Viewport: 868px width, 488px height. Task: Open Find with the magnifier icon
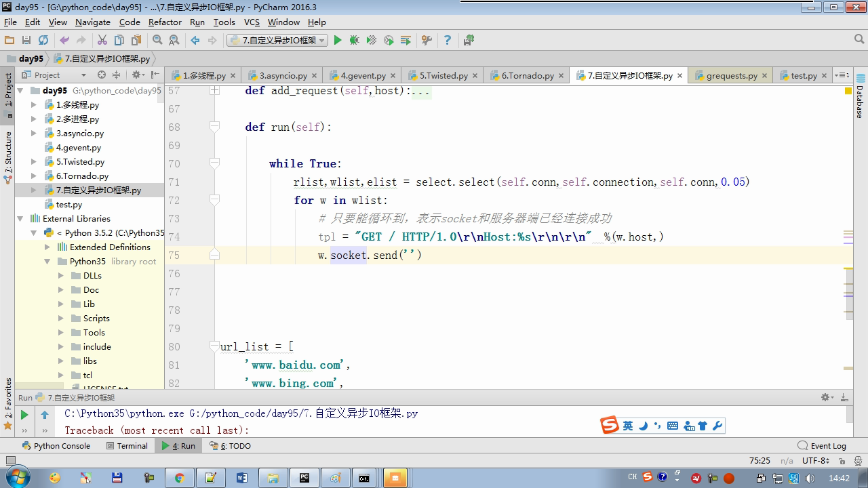tap(157, 41)
